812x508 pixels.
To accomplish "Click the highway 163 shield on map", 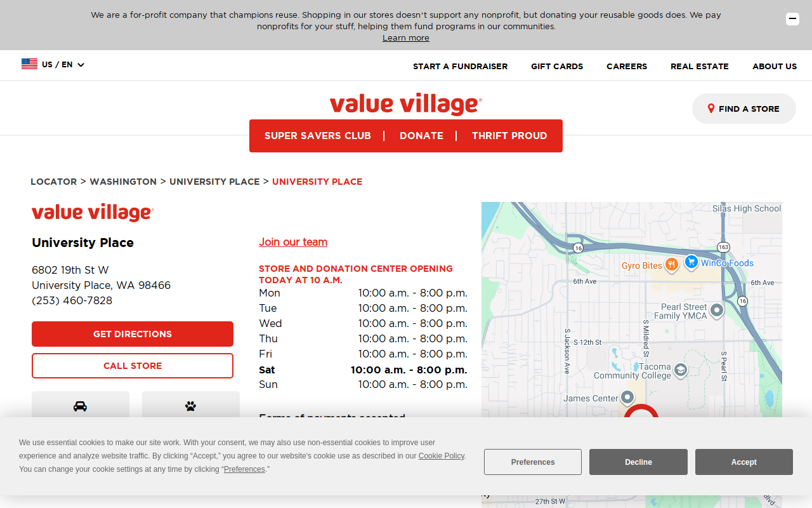I will [723, 246].
